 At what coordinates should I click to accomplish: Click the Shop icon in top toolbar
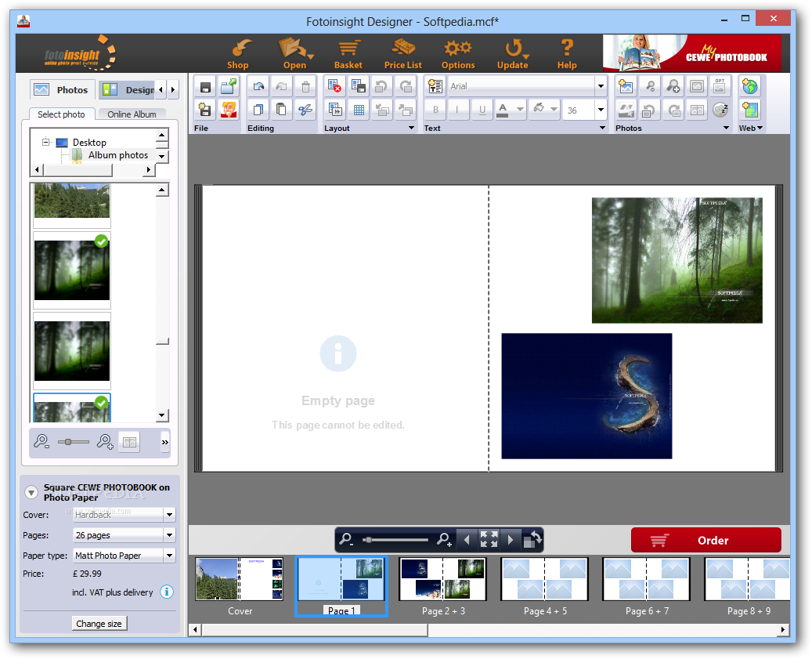pos(238,54)
